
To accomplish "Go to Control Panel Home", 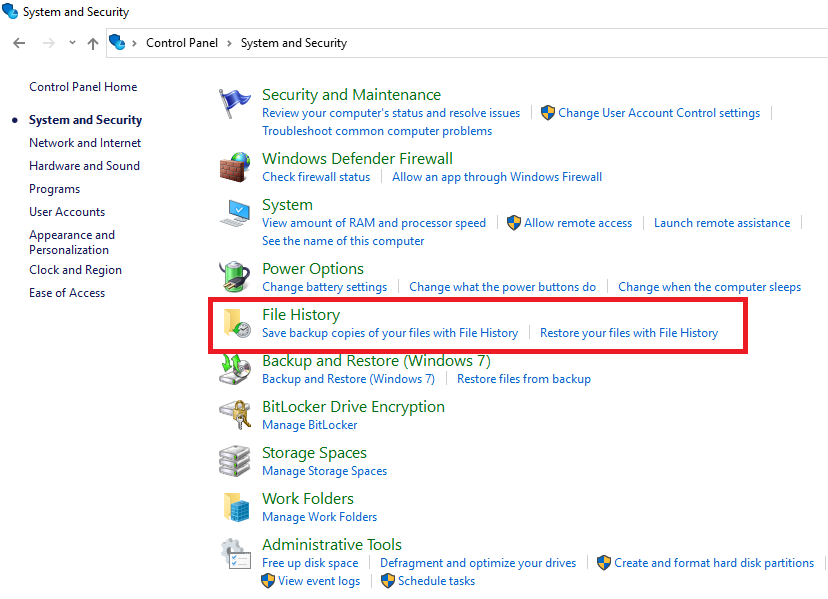I will coord(83,87).
